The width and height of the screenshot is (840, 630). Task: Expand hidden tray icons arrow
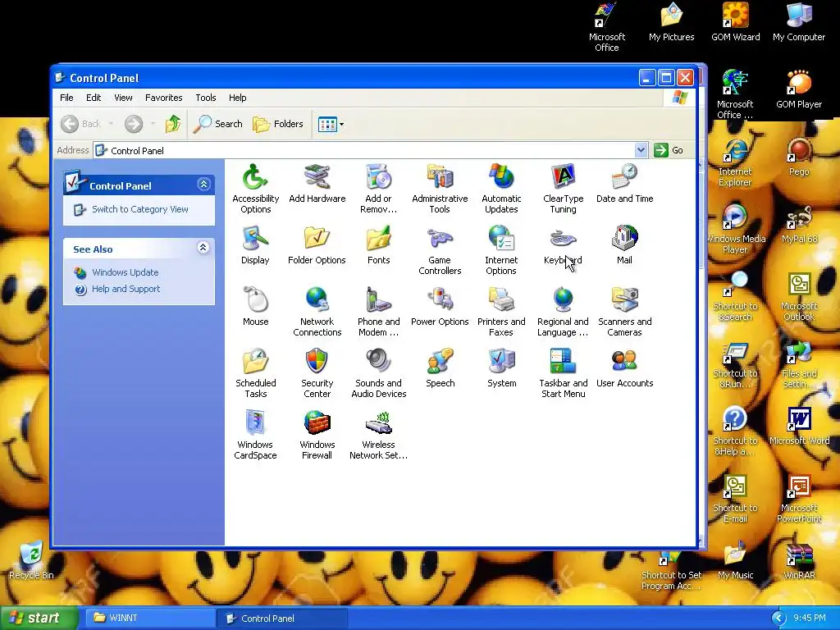tap(778, 619)
